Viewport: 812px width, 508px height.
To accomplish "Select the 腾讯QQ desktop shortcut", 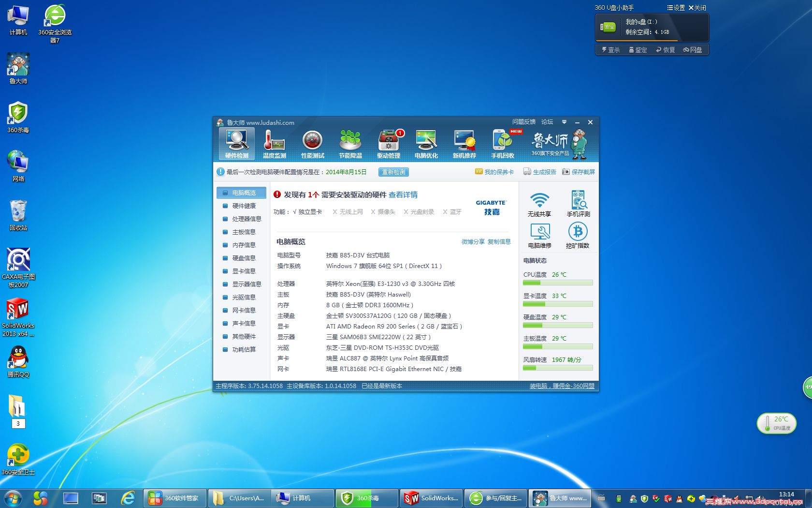I will (x=18, y=362).
